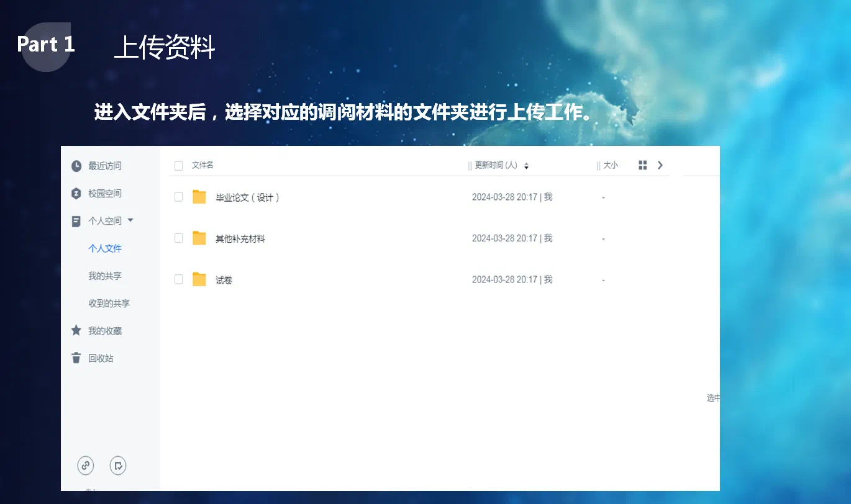Open 我的共享 in the sidebar
Viewport: 851px width, 504px height.
click(x=105, y=276)
